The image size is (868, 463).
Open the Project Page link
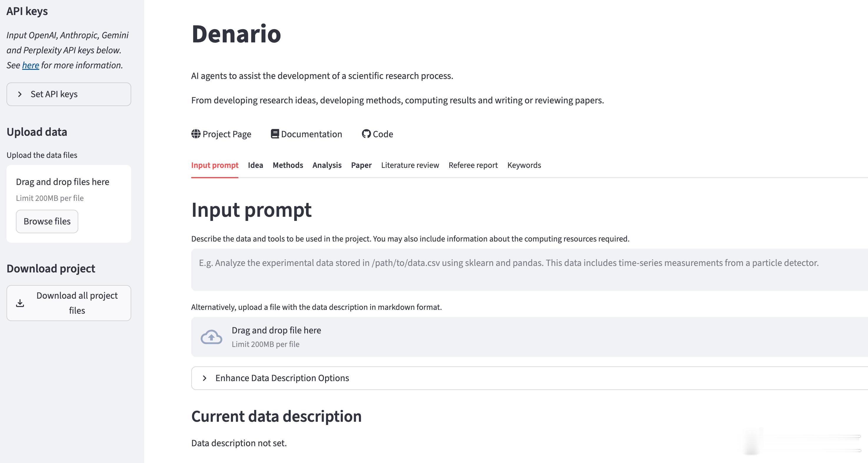point(227,134)
